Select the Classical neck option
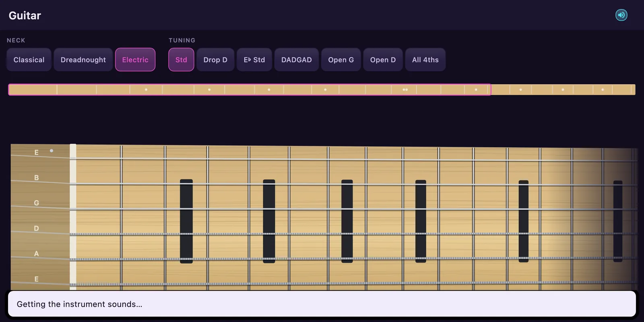The image size is (644, 322). [29, 60]
